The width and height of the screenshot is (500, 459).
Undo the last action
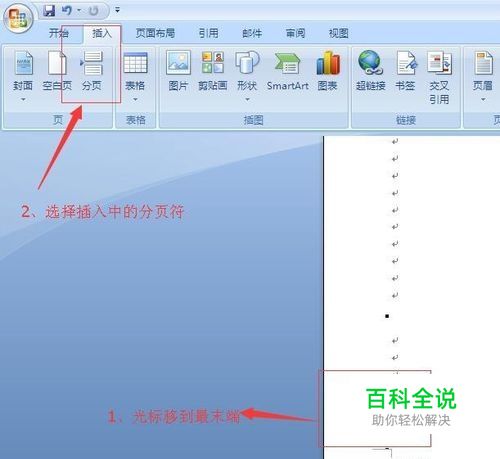tap(67, 10)
